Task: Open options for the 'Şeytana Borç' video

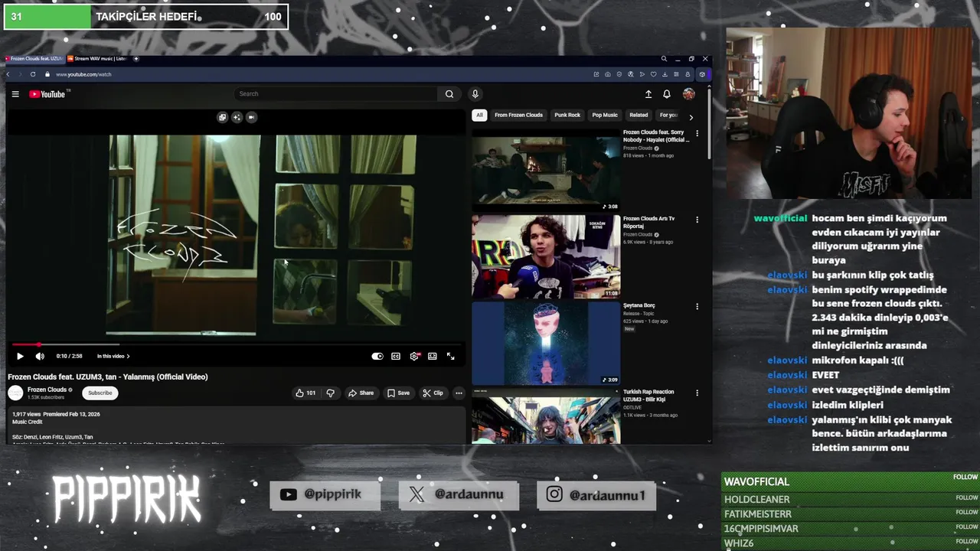Action: 697,306
